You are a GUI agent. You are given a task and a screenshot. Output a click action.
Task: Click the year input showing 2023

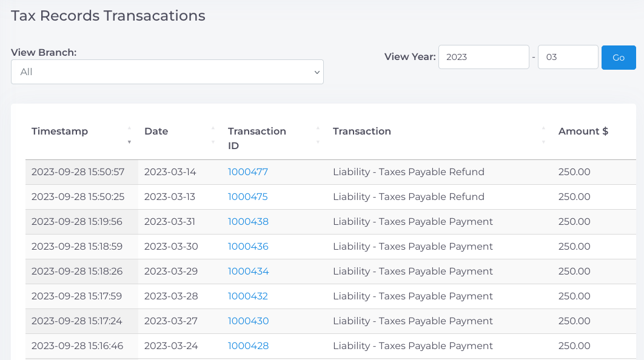[x=483, y=56]
